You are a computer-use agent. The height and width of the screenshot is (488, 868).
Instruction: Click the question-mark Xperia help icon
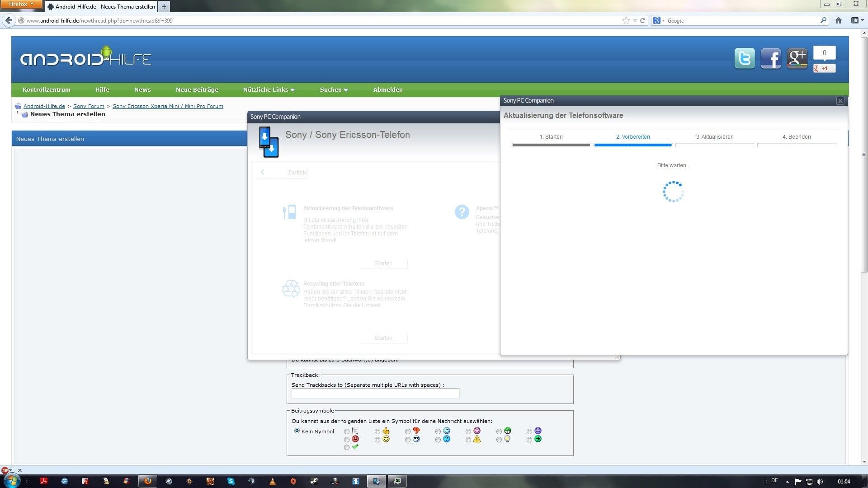[x=462, y=211]
